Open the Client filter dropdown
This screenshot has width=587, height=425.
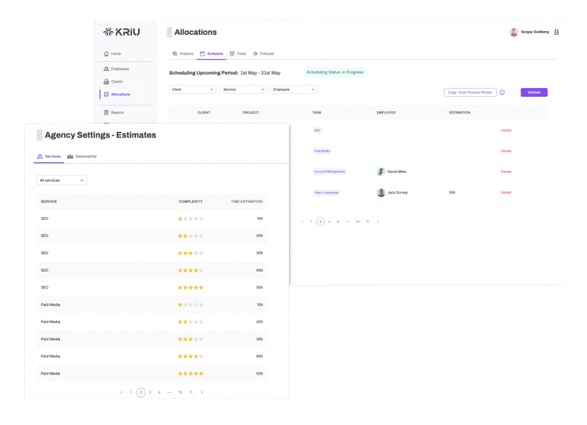[192, 89]
